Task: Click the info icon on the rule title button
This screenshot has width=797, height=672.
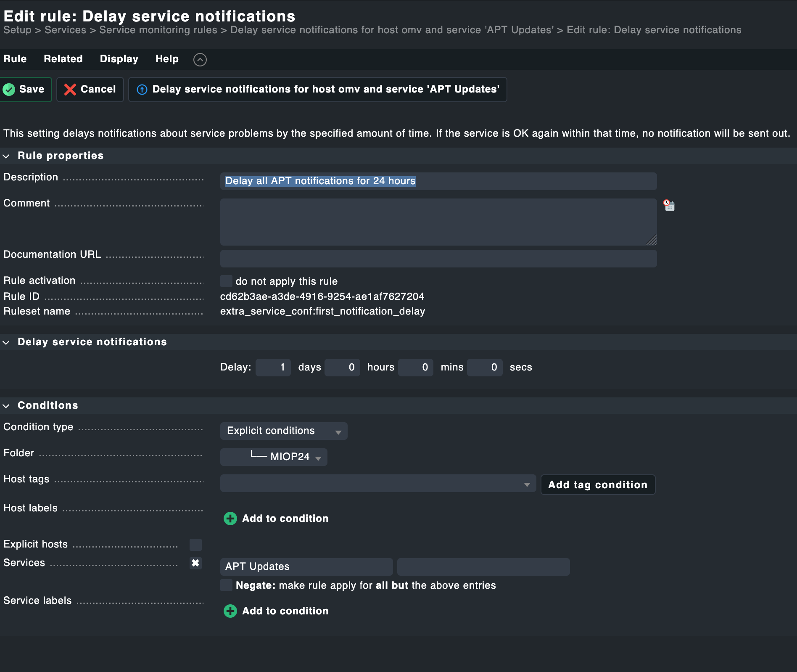Action: pos(142,89)
